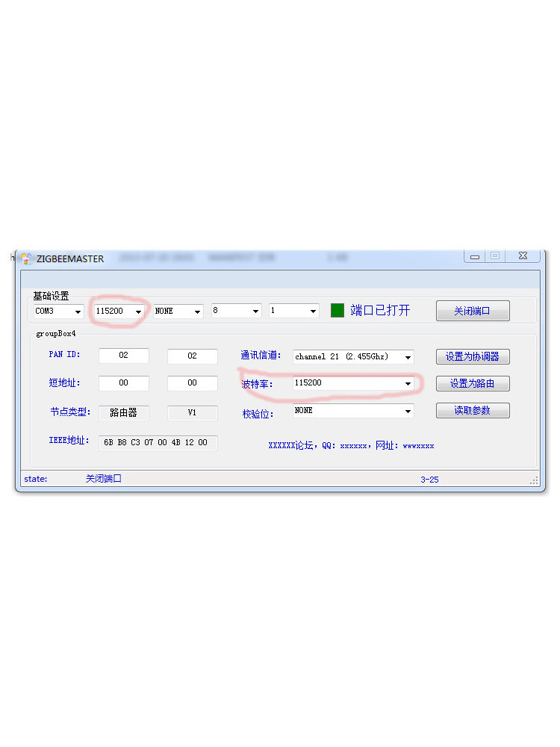Click the 设置为协调器 button
The image size is (560, 747).
point(473,356)
